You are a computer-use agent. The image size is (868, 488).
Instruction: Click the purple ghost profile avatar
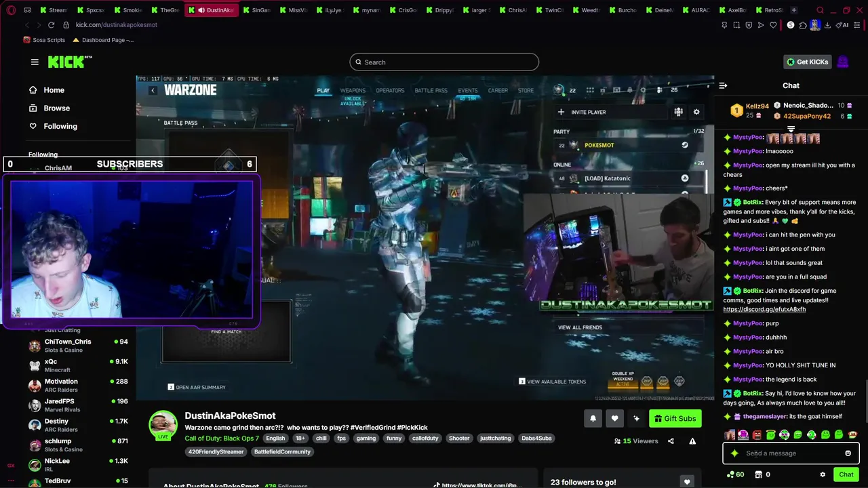point(843,62)
